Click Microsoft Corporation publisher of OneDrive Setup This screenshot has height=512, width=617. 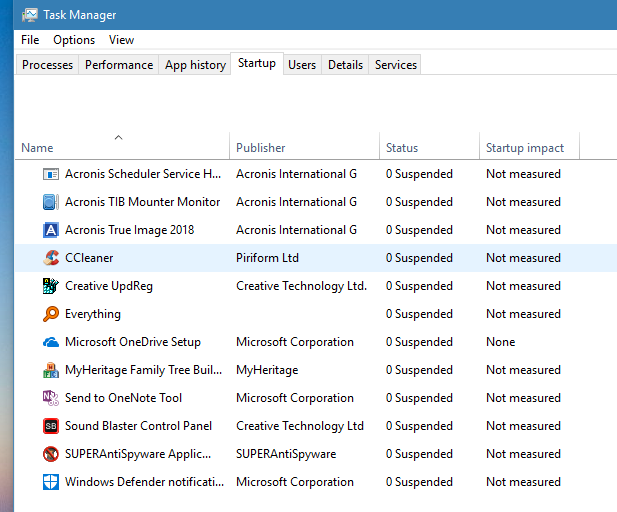(295, 342)
